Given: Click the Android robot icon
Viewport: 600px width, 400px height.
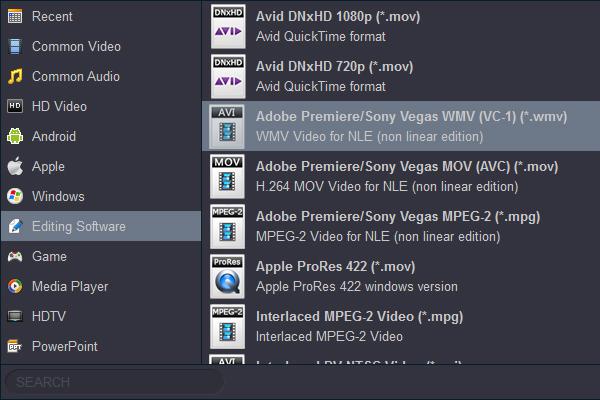Looking at the screenshot, I should point(15,136).
